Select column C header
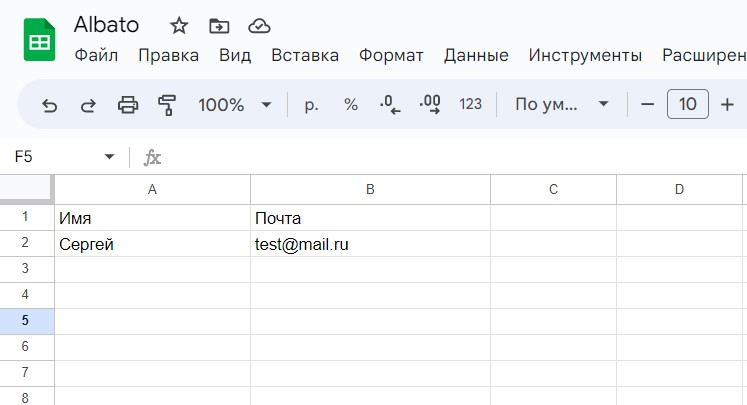Image resolution: width=747 pixels, height=405 pixels. (553, 190)
